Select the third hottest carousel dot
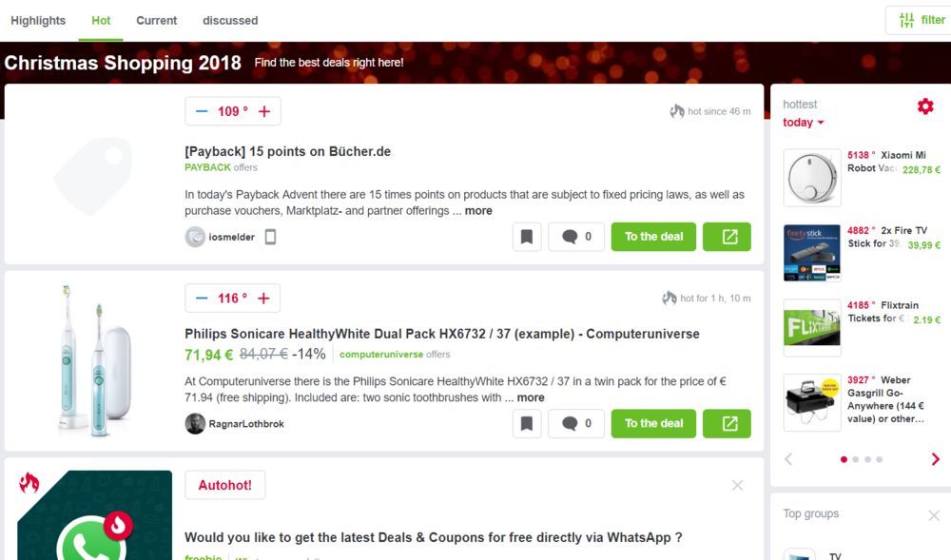The width and height of the screenshot is (951, 560). pyautogui.click(x=868, y=459)
